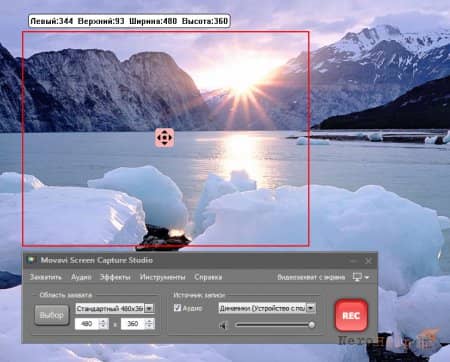Click the width field showing 480
This screenshot has width=450, height=362.
tap(87, 324)
